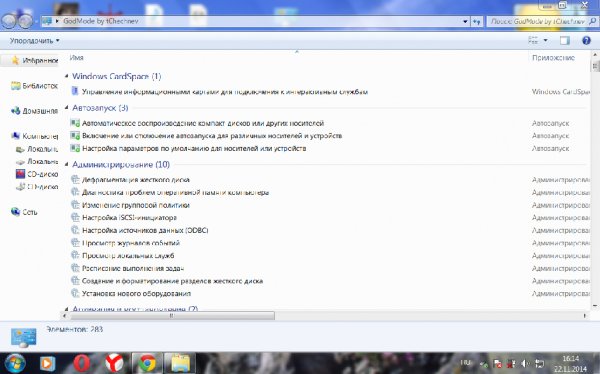Image resolution: width=600 pixels, height=374 pixels.
Task: Click the address bar path GodMode by tChechnev
Action: tap(101, 21)
